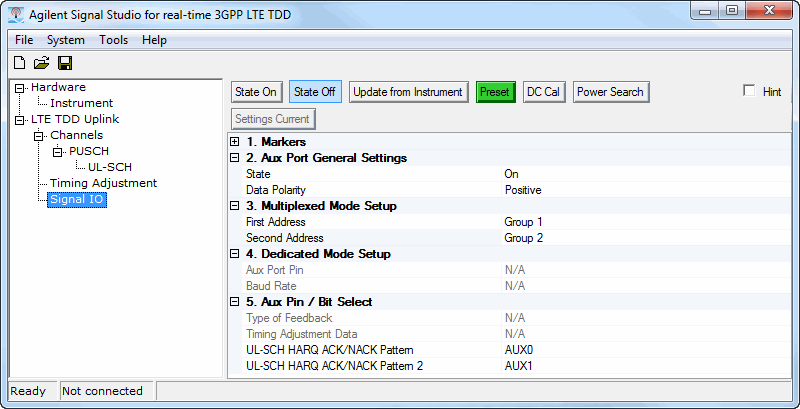Click the New file icon

click(x=19, y=63)
